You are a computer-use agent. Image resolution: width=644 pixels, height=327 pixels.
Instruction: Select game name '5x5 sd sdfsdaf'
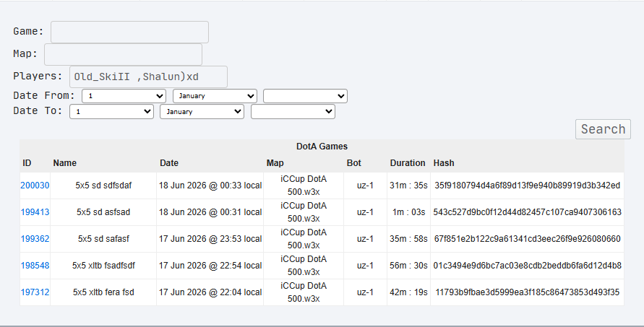click(103, 186)
